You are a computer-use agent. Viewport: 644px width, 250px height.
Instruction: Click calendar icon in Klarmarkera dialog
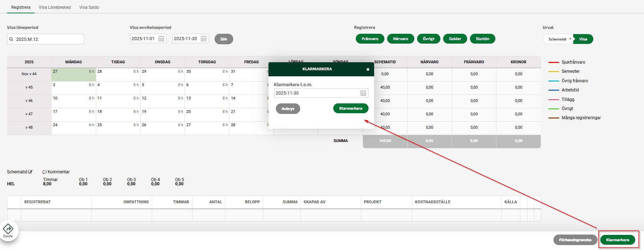click(x=363, y=93)
